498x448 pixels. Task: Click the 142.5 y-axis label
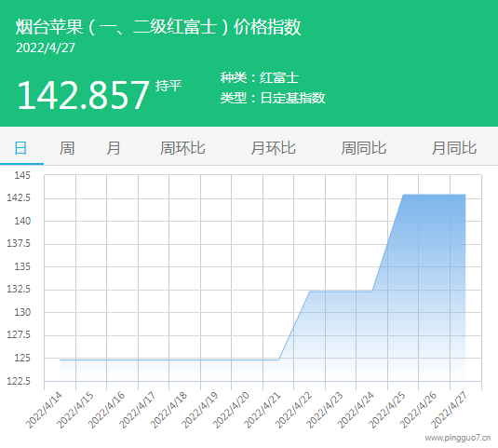[19, 197]
